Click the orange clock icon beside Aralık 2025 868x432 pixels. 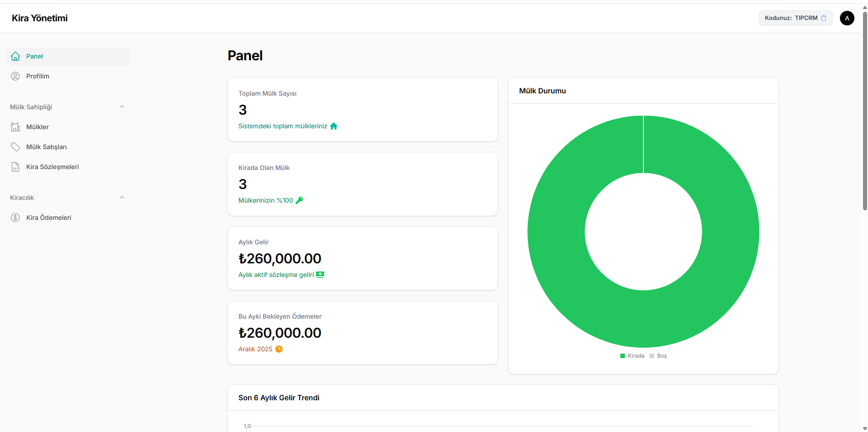[x=279, y=349]
